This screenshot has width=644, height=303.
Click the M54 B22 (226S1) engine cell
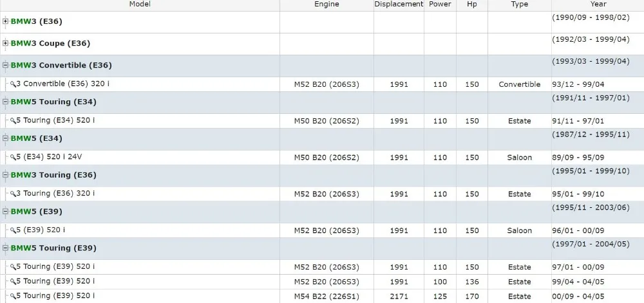pyautogui.click(x=327, y=297)
